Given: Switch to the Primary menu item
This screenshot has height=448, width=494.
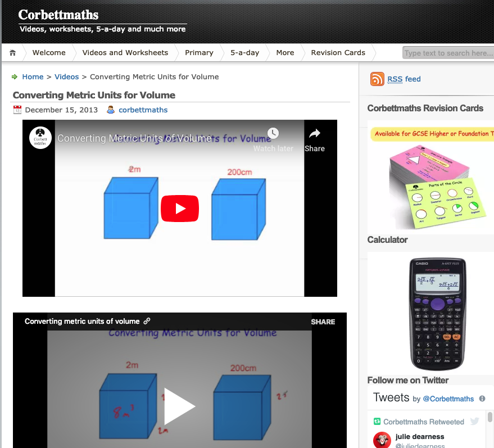Looking at the screenshot, I should pos(199,52).
